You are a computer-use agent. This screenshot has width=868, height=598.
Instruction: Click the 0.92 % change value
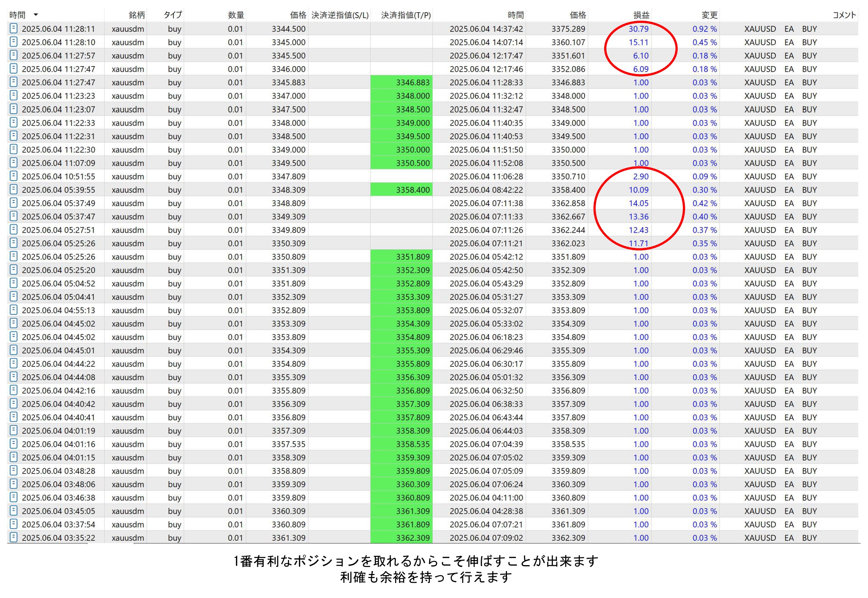(704, 29)
